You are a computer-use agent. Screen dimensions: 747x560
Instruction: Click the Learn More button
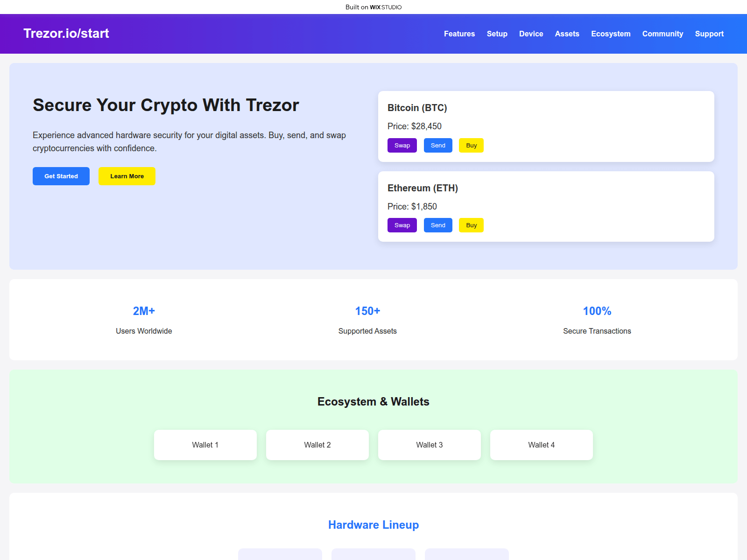pyautogui.click(x=127, y=176)
